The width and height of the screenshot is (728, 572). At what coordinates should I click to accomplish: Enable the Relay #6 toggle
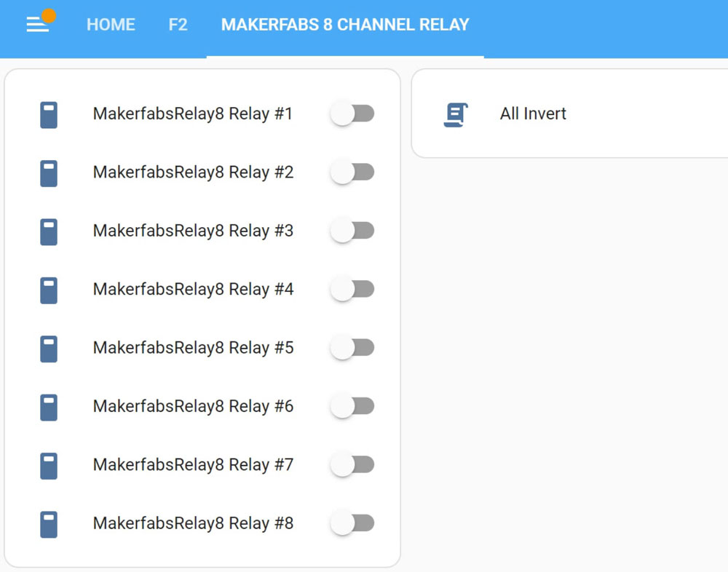point(352,406)
